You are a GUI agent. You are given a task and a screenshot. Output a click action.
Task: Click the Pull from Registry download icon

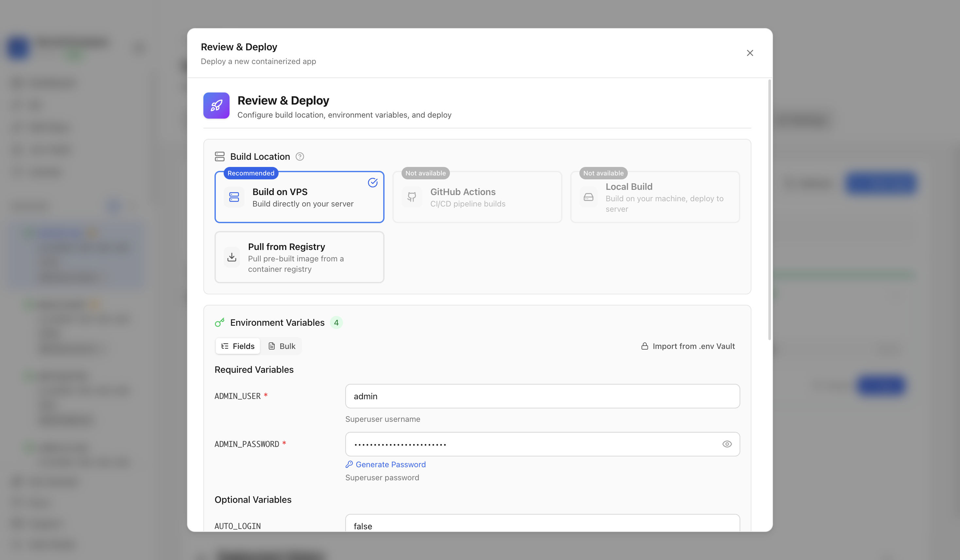coord(231,257)
